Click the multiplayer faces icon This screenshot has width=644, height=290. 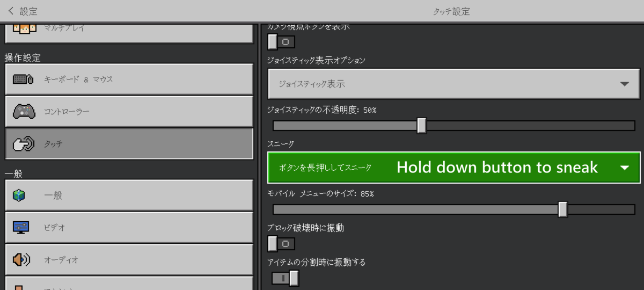[24, 28]
